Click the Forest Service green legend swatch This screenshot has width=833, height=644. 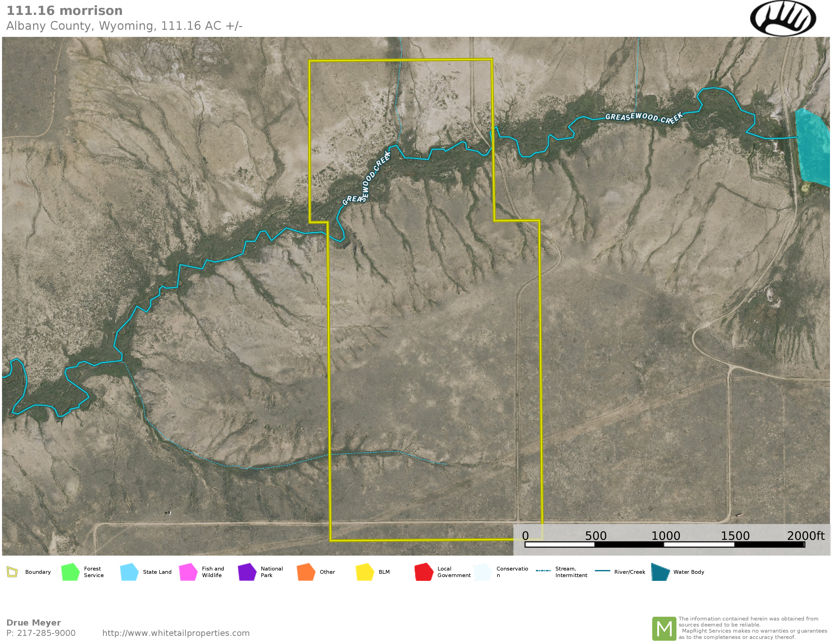click(x=70, y=572)
